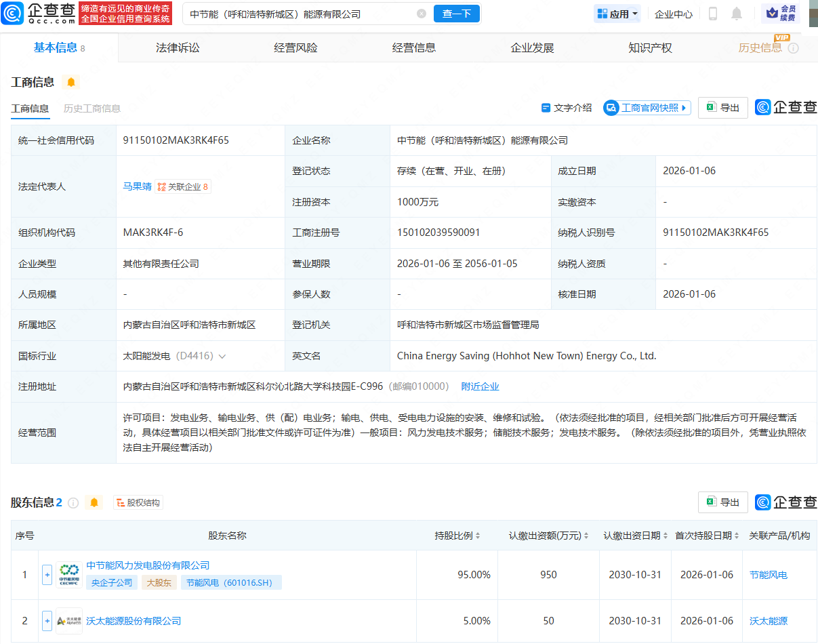Switch to the 历史工商信息 tab
The height and width of the screenshot is (644, 818).
pyautogui.click(x=91, y=108)
